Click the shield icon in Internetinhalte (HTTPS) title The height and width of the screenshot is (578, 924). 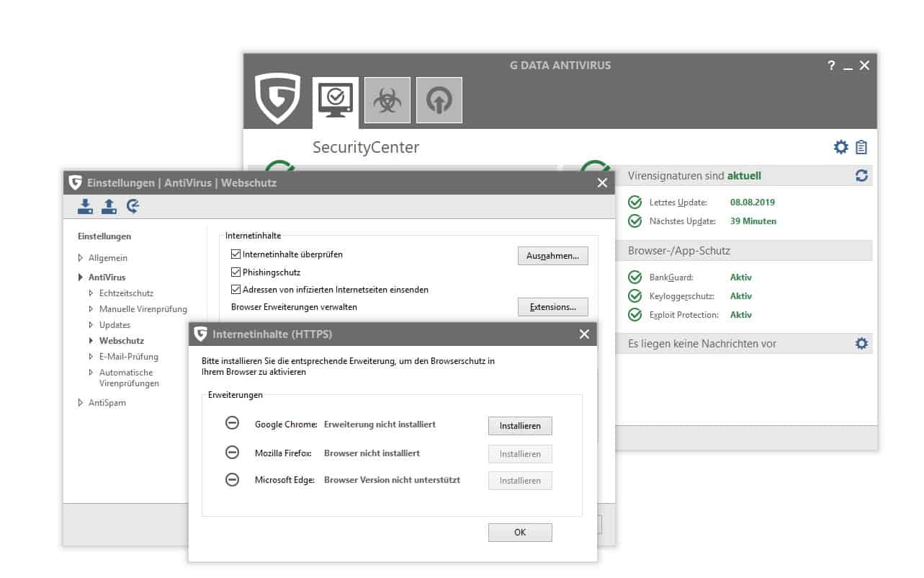click(x=201, y=334)
